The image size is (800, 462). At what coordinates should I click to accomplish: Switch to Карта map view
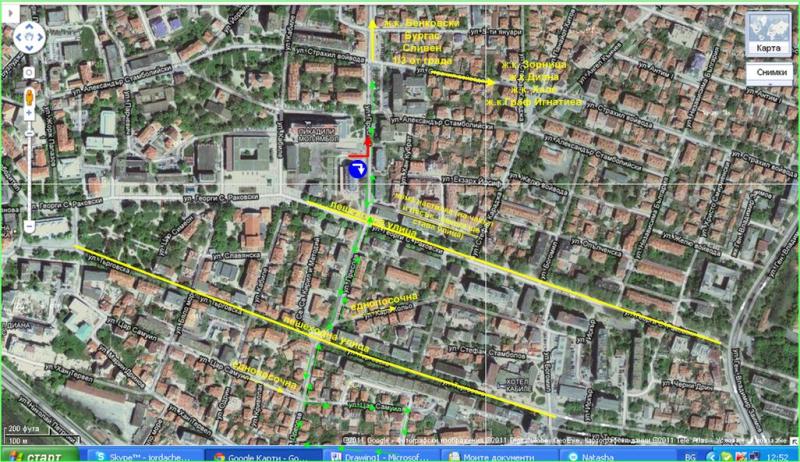click(x=768, y=47)
